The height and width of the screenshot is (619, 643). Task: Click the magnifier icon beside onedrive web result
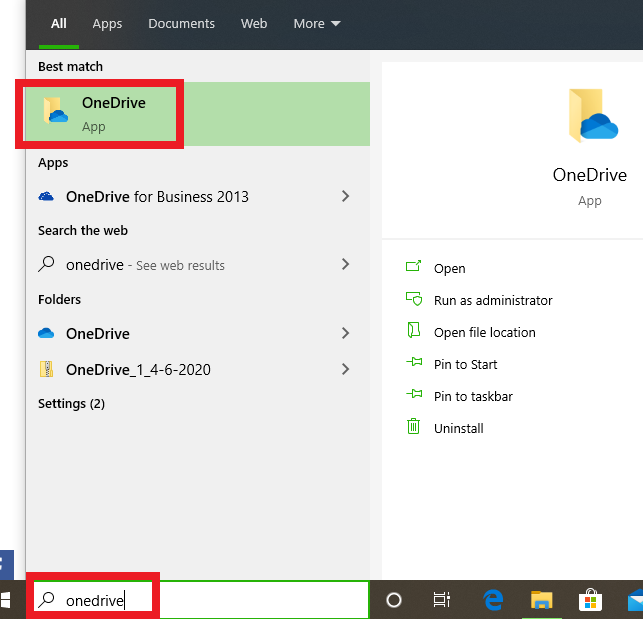tap(46, 264)
